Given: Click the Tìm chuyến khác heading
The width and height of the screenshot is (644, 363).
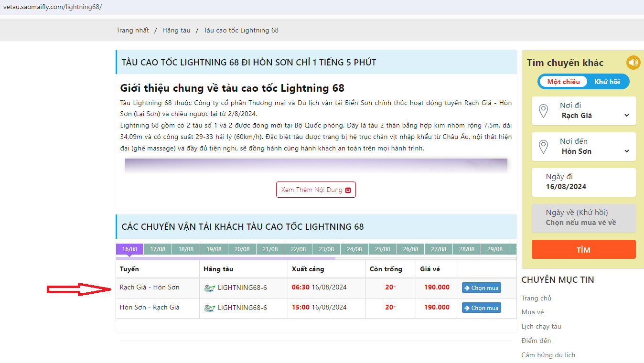Looking at the screenshot, I should (565, 63).
